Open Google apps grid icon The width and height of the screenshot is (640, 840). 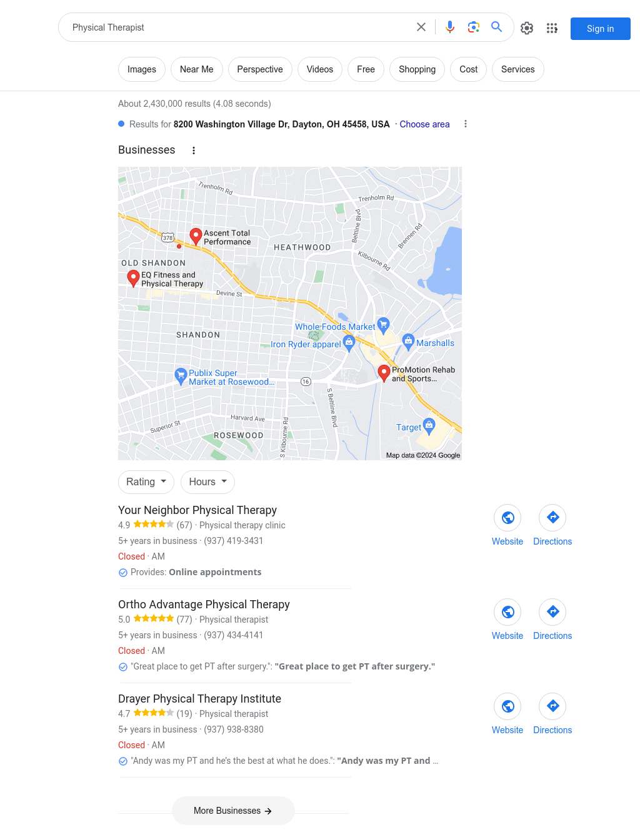(x=552, y=28)
